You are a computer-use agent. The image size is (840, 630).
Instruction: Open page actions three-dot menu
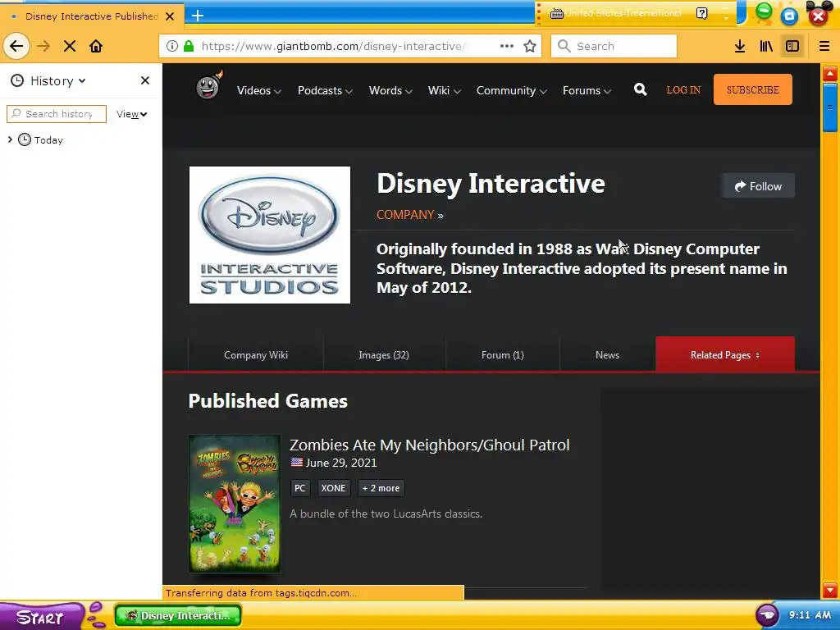pyautogui.click(x=507, y=46)
